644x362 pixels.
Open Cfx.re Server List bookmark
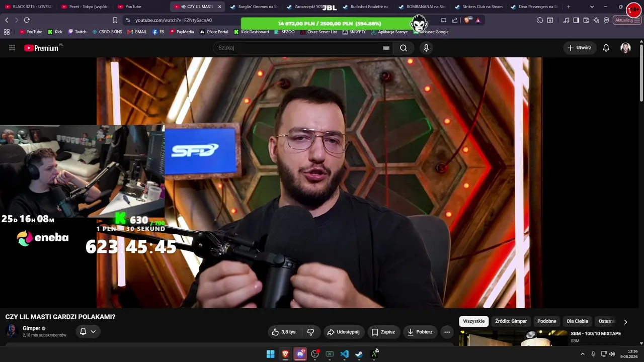(x=318, y=32)
